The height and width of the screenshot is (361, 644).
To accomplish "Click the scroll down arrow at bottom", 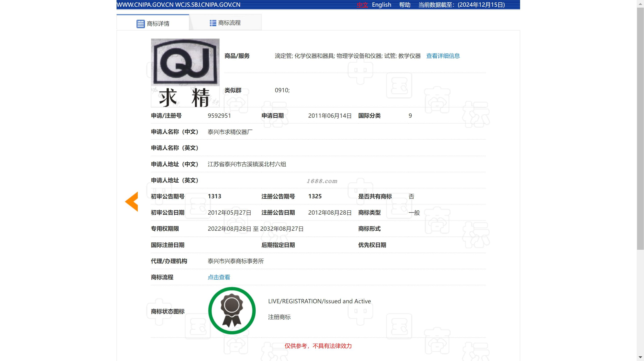I will (640, 357).
